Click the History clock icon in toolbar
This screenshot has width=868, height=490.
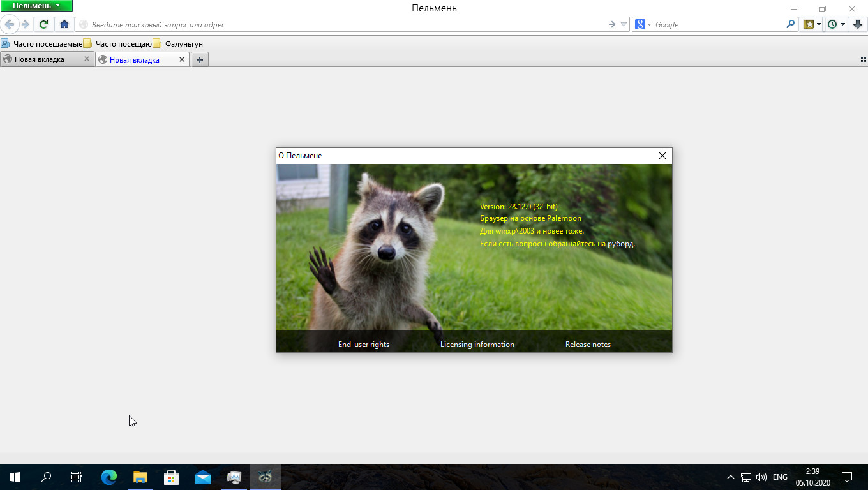(832, 24)
